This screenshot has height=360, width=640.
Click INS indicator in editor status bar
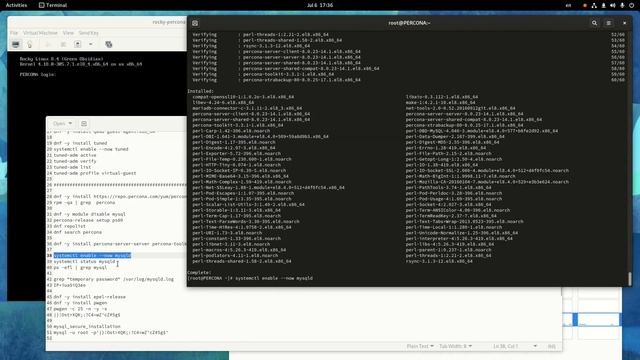pyautogui.click(x=551, y=346)
